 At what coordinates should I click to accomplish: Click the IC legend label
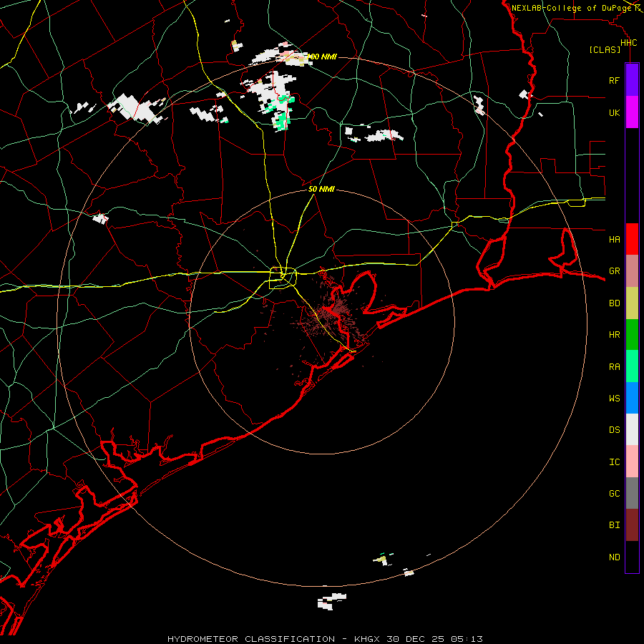(614, 462)
